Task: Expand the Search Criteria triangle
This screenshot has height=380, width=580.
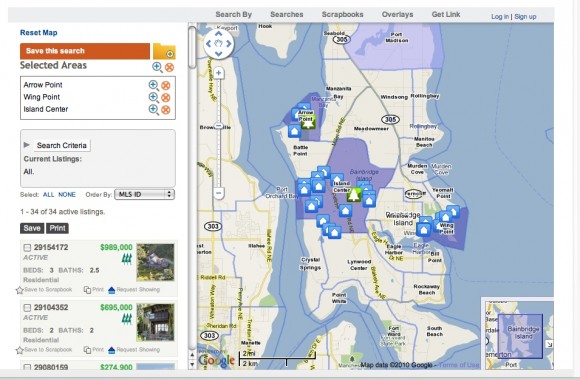Action: tap(26, 145)
